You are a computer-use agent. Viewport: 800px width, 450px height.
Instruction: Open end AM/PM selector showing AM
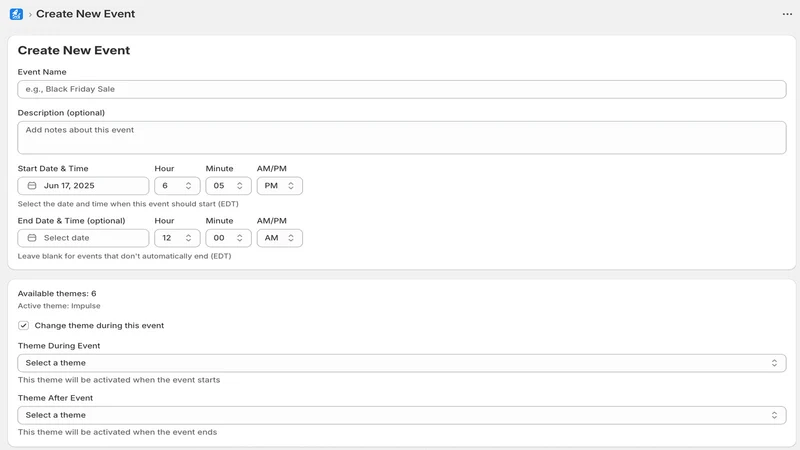coord(280,238)
